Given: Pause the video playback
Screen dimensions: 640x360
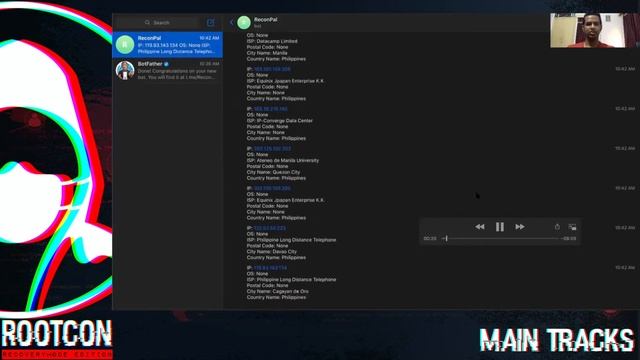Looking at the screenshot, I should point(500,227).
